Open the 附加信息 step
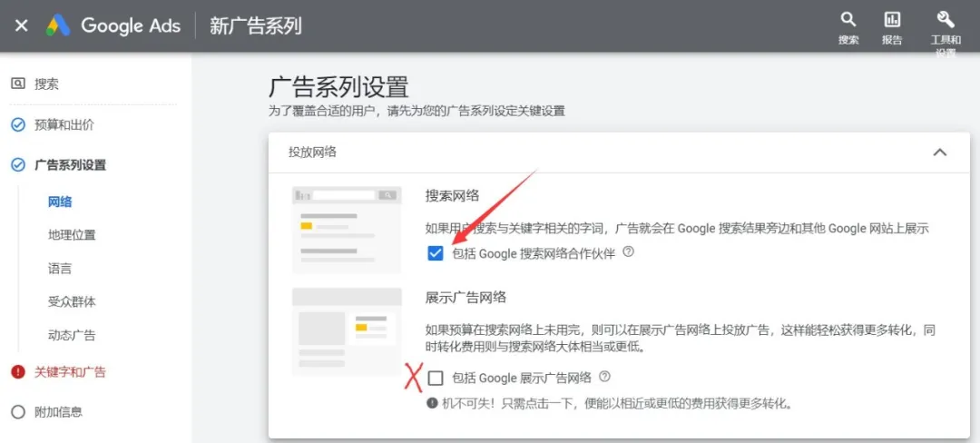This screenshot has height=443, width=980. coord(58,411)
